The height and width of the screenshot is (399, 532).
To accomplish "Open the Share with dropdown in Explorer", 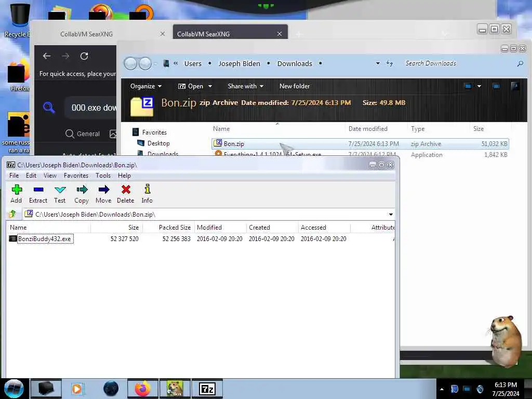I will pyautogui.click(x=246, y=86).
